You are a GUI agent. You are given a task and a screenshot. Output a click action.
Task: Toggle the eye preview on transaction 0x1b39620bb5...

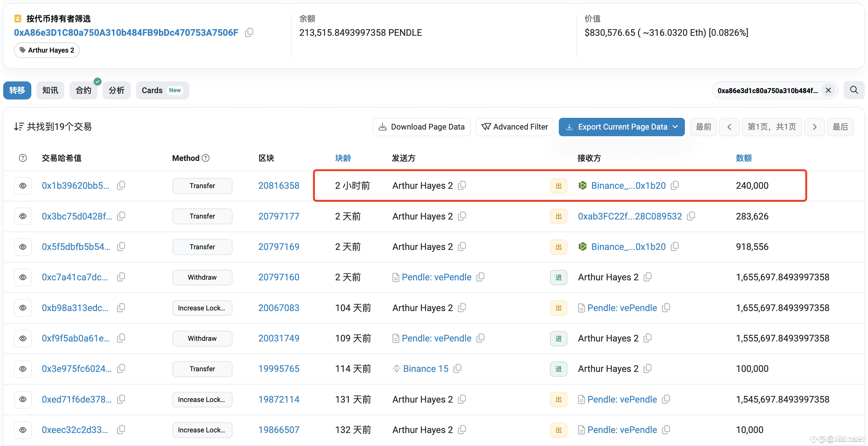(22, 185)
